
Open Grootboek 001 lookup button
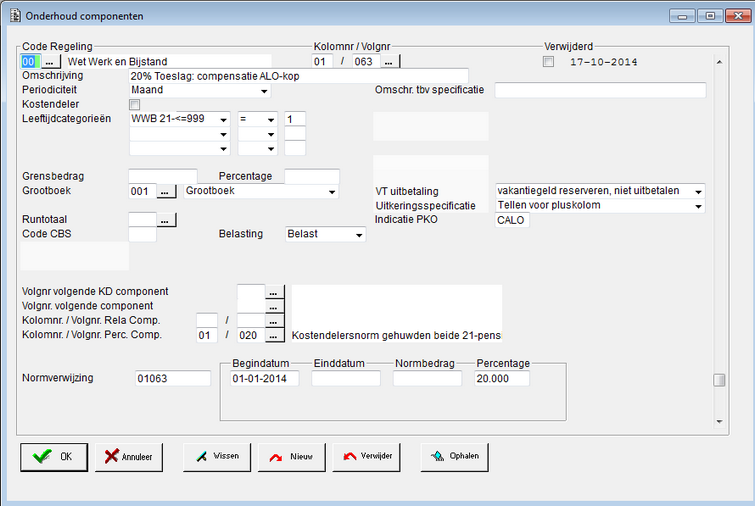click(166, 191)
